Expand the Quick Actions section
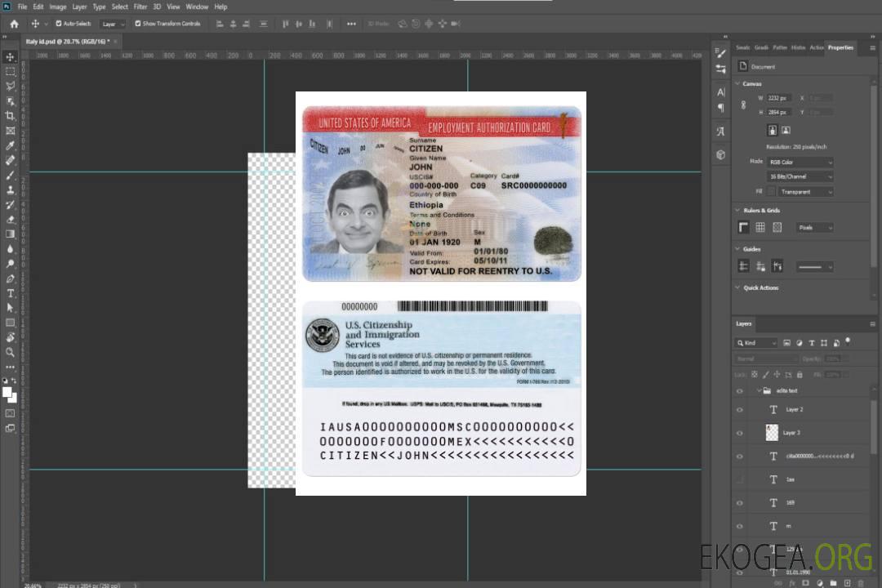Image resolution: width=882 pixels, height=588 pixels. coord(737,287)
